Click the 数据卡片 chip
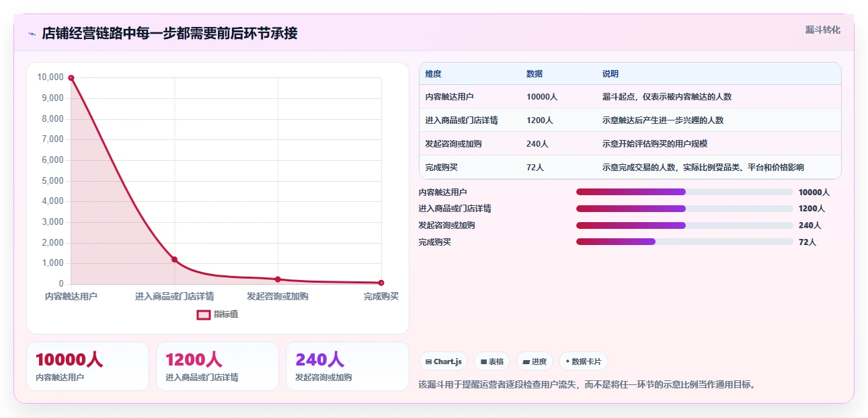The image size is (868, 418). (584, 361)
